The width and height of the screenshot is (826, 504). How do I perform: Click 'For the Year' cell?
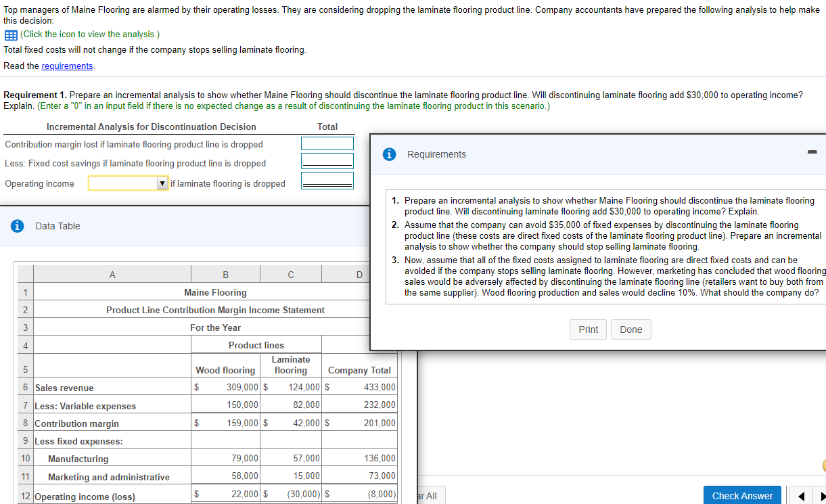(x=215, y=327)
